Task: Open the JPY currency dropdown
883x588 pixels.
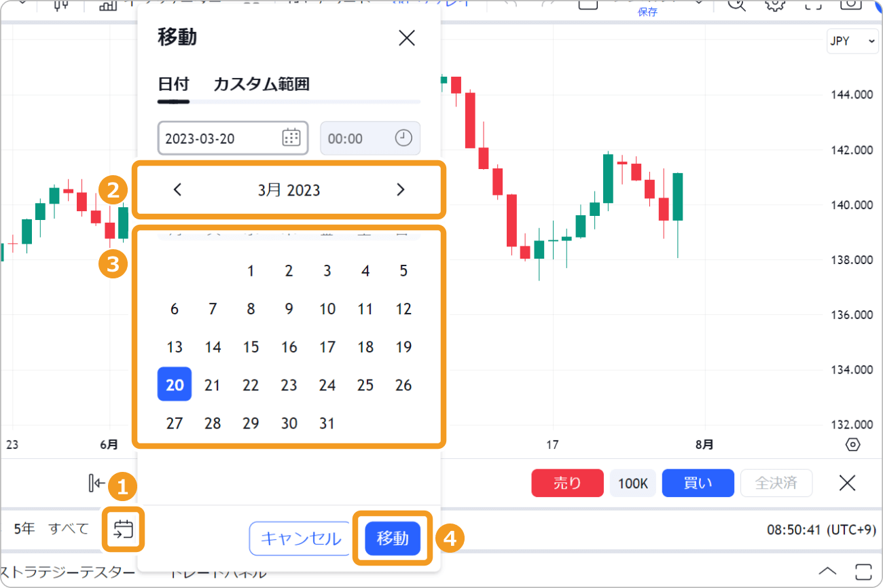Action: pos(852,41)
